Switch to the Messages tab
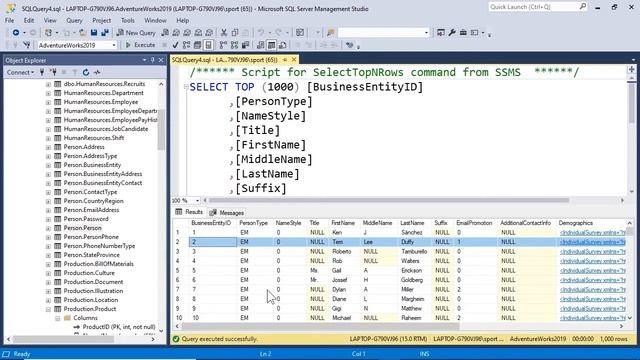The height and width of the screenshot is (360, 640). click(x=227, y=213)
